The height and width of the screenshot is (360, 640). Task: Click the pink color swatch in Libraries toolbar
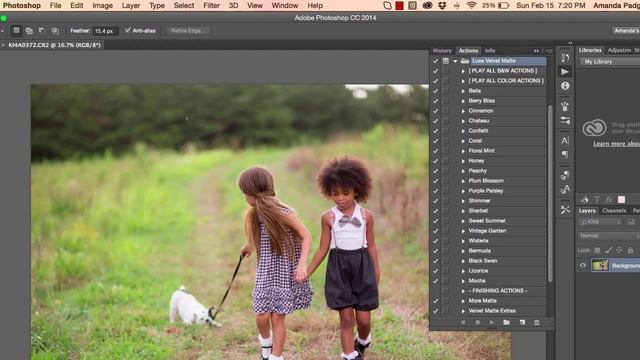click(x=621, y=200)
